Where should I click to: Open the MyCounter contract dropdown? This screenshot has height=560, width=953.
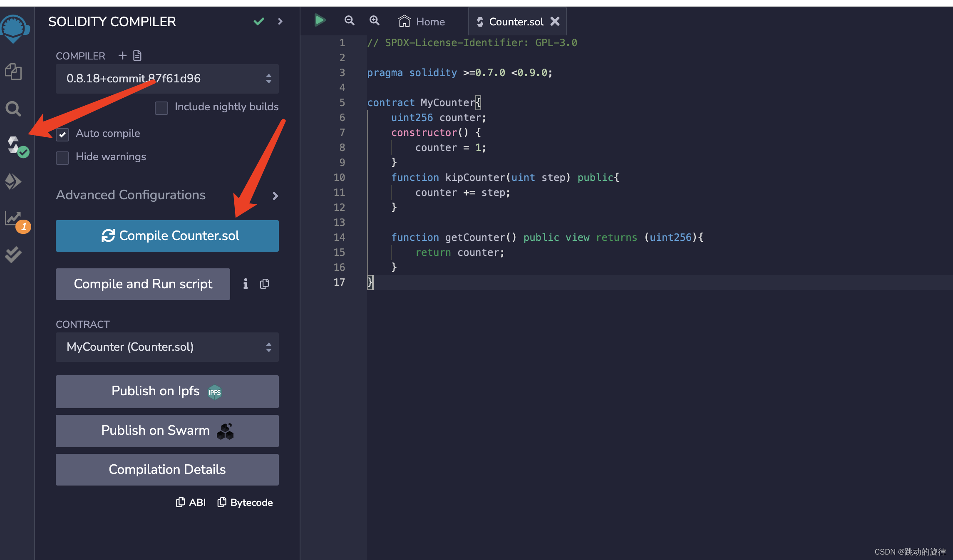[x=166, y=347]
